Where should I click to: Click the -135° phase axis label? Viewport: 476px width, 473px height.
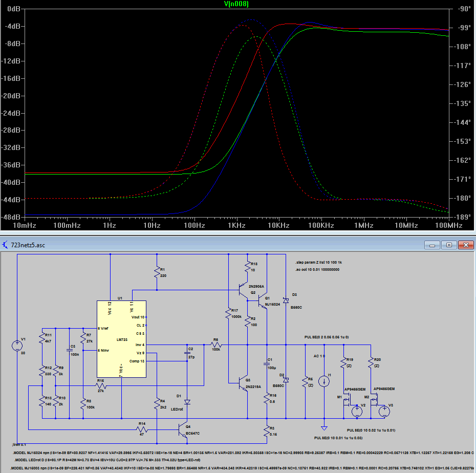462,103
